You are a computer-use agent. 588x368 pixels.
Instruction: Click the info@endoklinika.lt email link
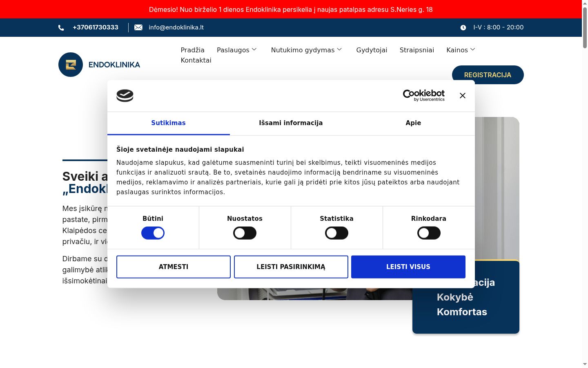point(176,27)
